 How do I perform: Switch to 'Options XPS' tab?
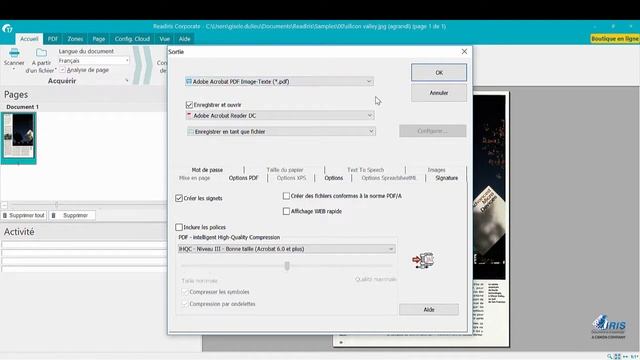(x=291, y=178)
